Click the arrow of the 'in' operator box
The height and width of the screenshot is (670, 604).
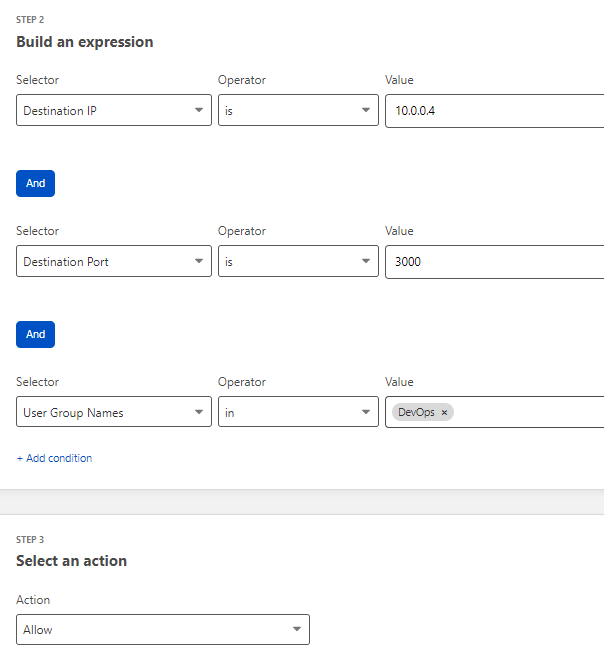tap(366, 412)
